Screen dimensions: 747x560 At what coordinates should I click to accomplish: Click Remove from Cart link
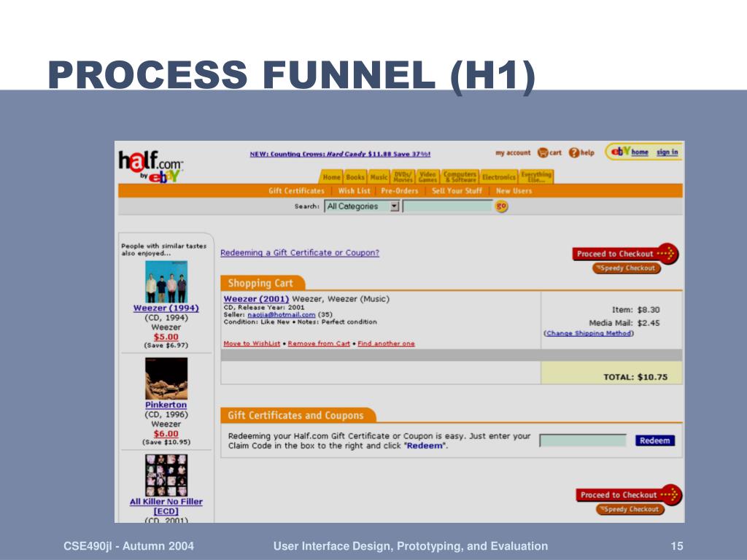coord(319,344)
